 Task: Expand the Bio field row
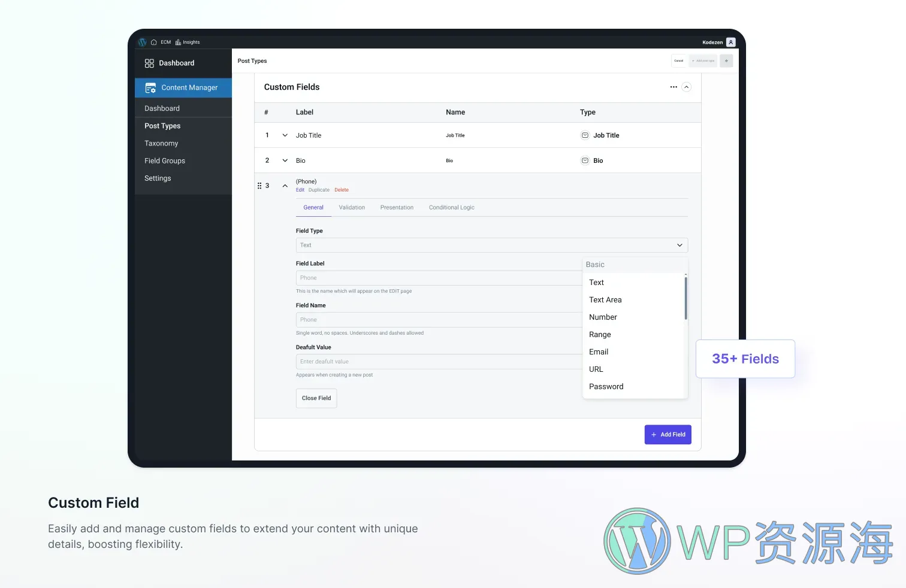click(x=285, y=160)
